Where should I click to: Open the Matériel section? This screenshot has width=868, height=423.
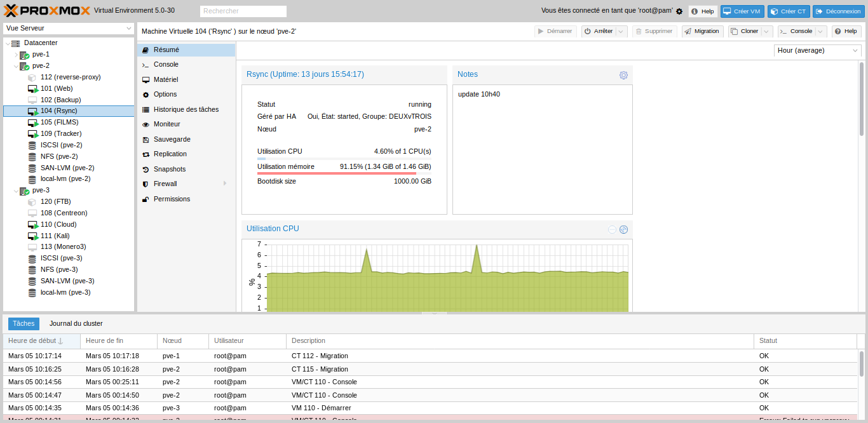click(x=186, y=79)
